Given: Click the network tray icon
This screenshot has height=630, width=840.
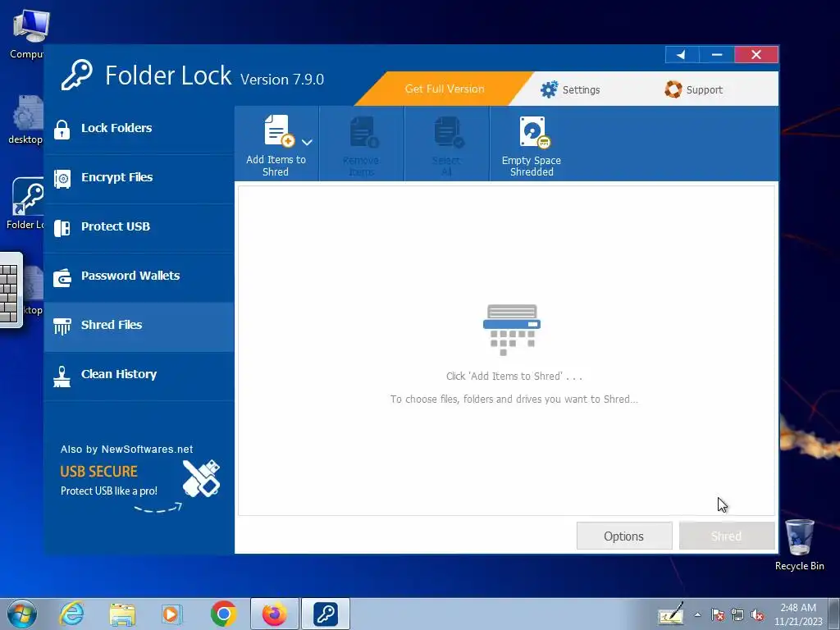Looking at the screenshot, I should coord(737,614).
